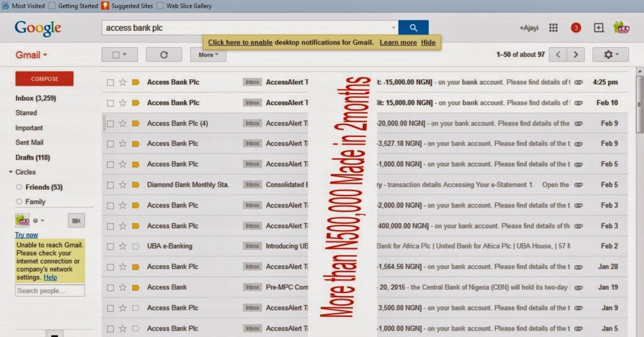Star the UBA e-Banking email
This screenshot has height=337, width=644.
coord(123,246)
